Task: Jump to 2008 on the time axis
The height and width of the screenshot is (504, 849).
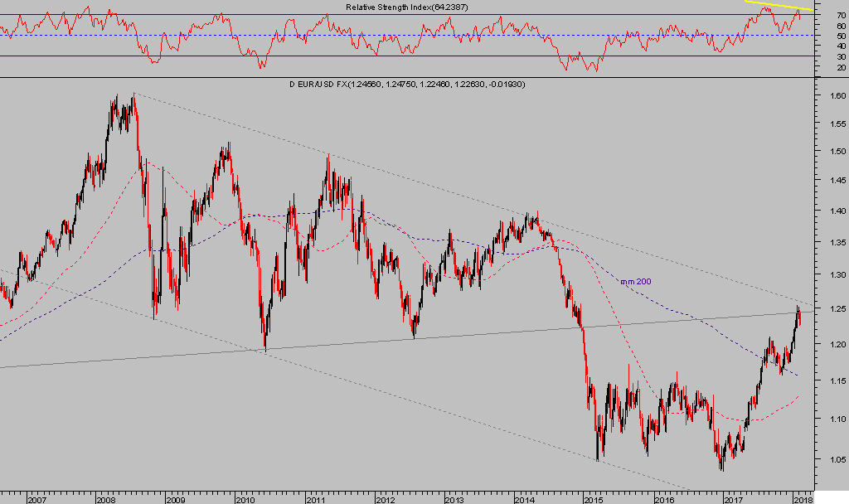Action: [104, 499]
